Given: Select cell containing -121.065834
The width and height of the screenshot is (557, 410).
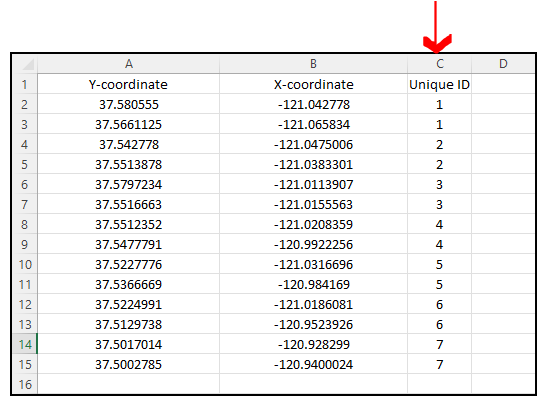Looking at the screenshot, I should click(313, 124).
